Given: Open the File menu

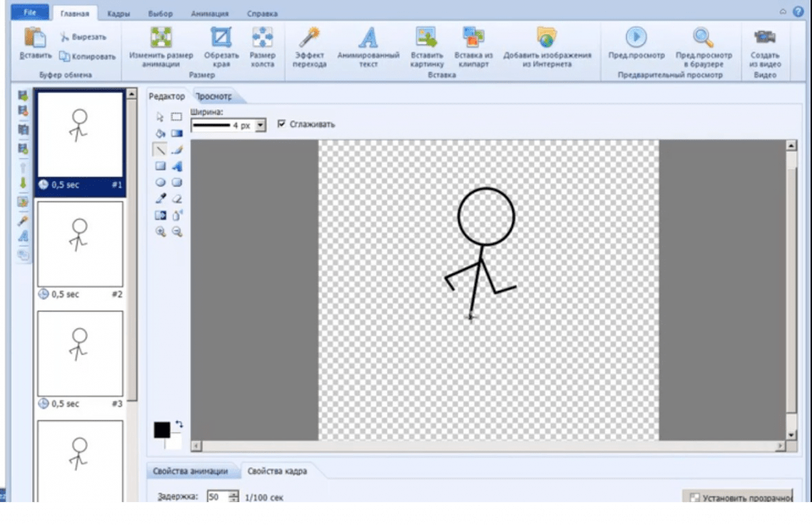Looking at the screenshot, I should (30, 12).
